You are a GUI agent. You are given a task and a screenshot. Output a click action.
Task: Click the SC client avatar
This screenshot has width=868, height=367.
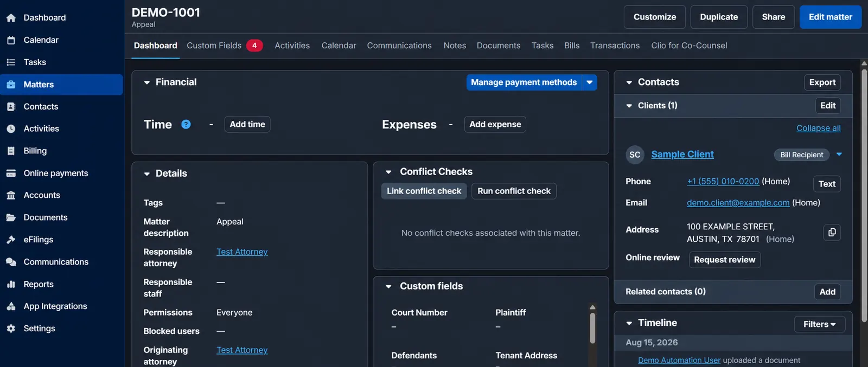click(x=635, y=154)
